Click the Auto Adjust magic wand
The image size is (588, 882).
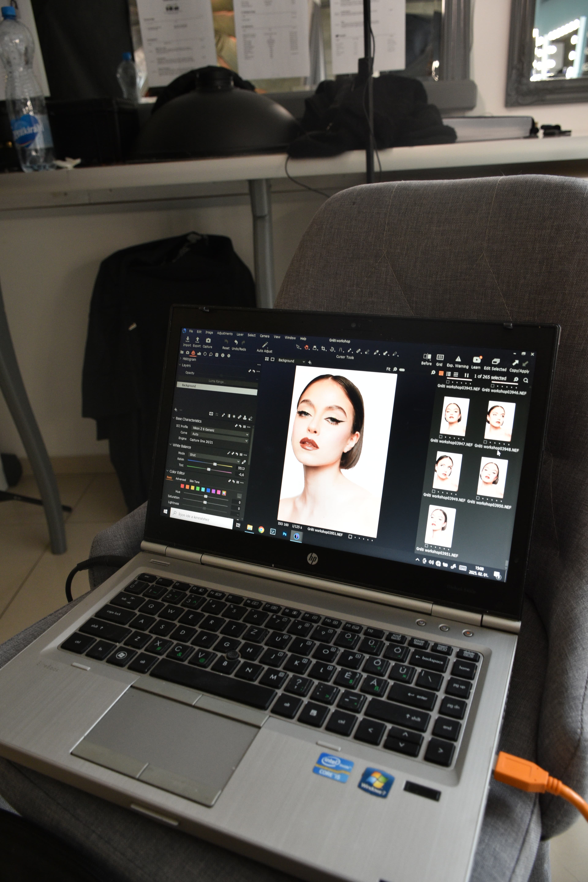coord(265,345)
